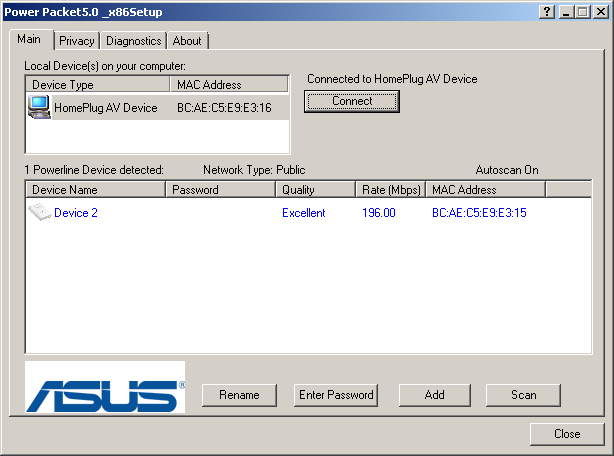Click the 196.00 rate value
The width and height of the screenshot is (614, 456).
(x=379, y=213)
